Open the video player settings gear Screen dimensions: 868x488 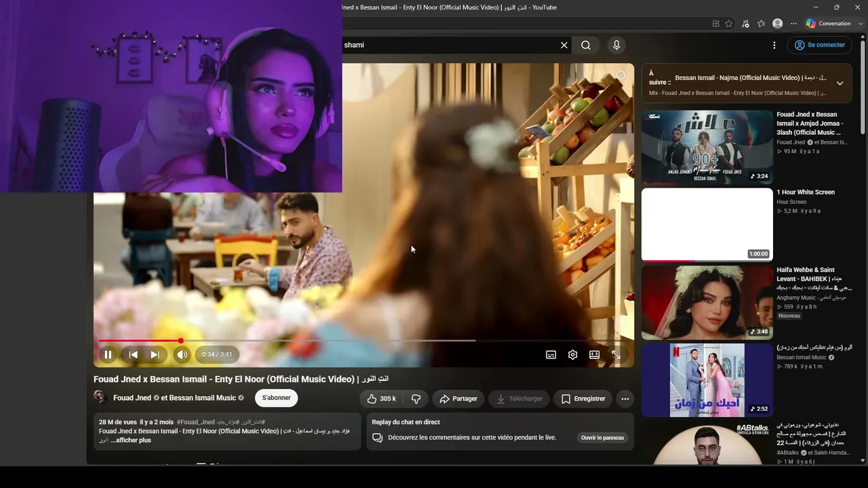coord(573,354)
